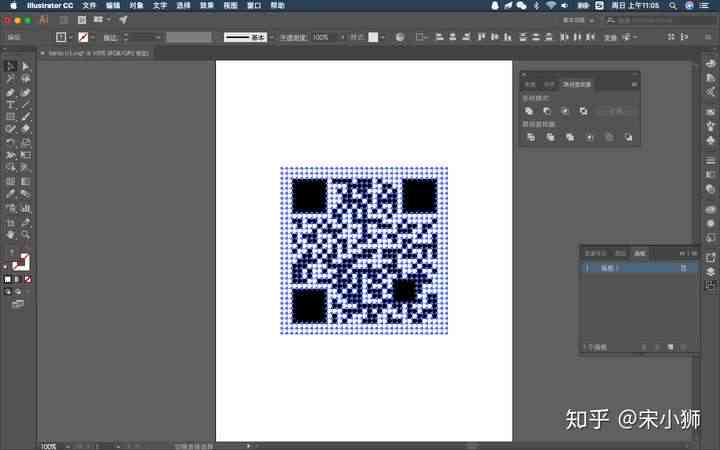Select the Free Transform tool
The width and height of the screenshot is (720, 450).
[x=26, y=155]
